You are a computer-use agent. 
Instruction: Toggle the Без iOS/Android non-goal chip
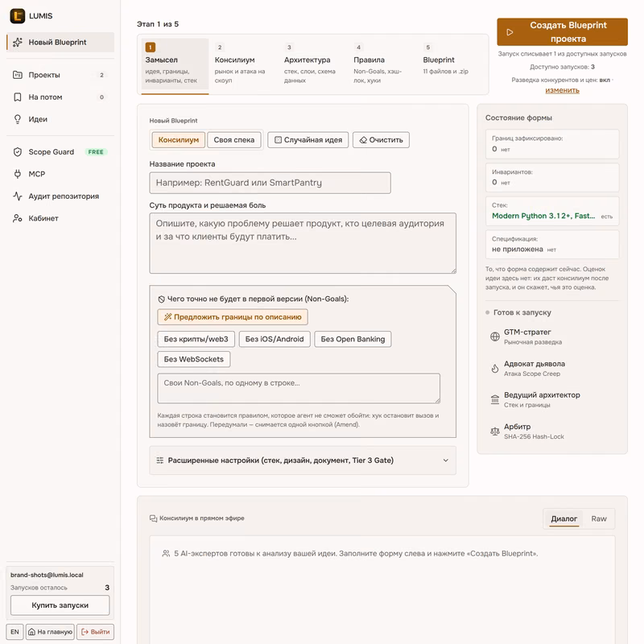[x=275, y=339]
